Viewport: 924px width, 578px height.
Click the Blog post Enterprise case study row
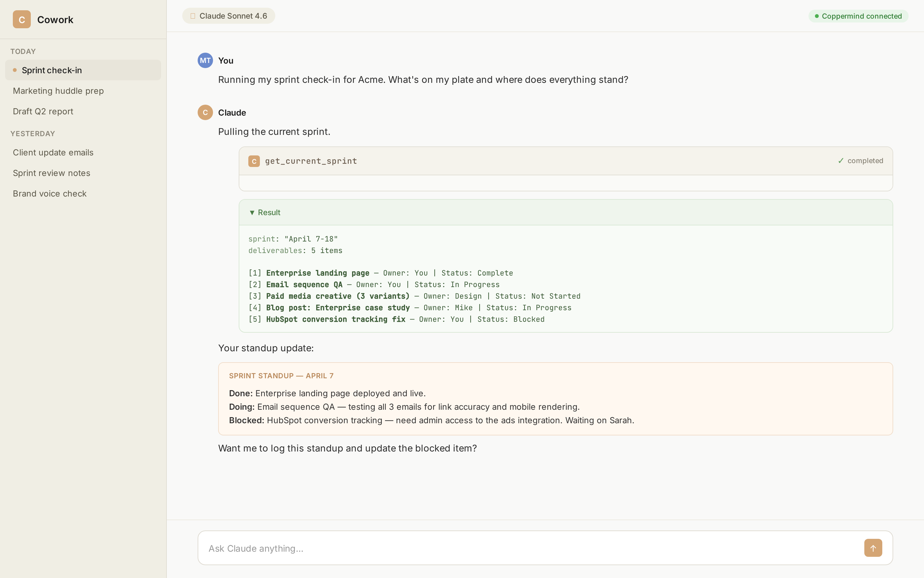(x=410, y=308)
